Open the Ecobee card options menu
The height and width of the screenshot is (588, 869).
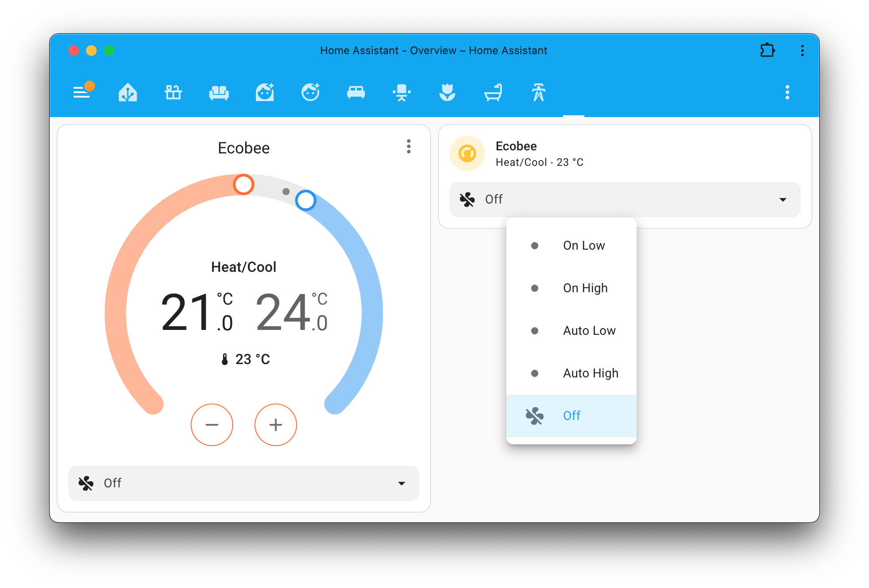pos(409,147)
